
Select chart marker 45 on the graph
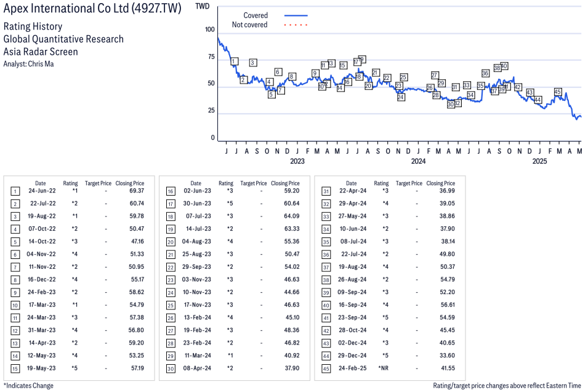point(558,92)
